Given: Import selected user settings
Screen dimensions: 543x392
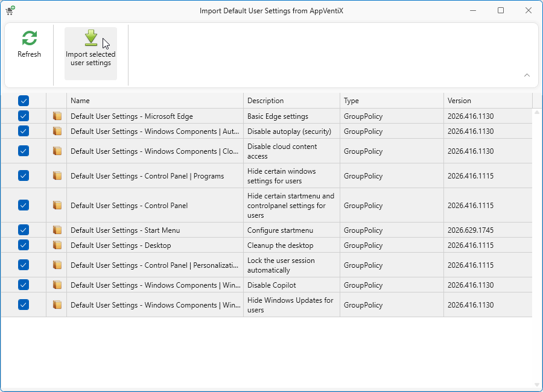Looking at the screenshot, I should click(91, 53).
